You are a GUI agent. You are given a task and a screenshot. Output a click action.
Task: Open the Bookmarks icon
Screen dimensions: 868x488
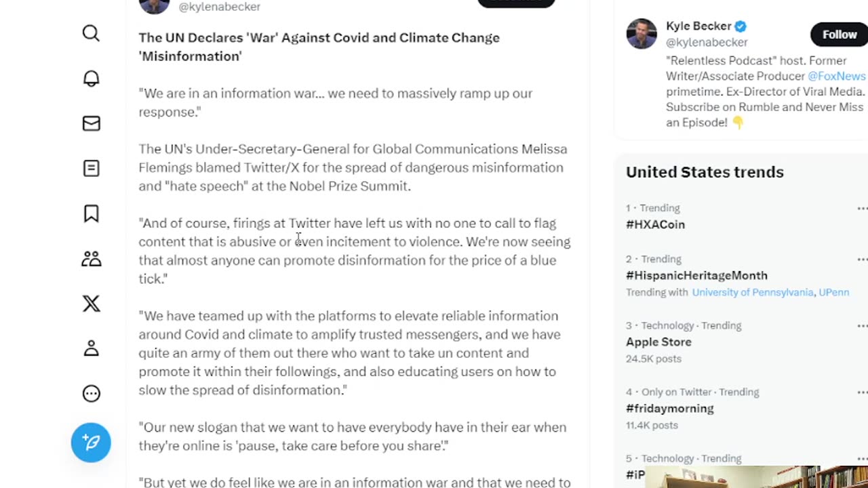pyautogui.click(x=91, y=213)
